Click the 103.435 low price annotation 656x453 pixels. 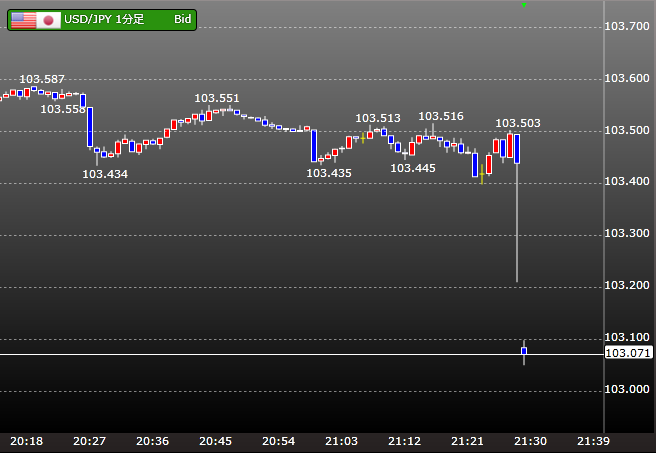pyautogui.click(x=329, y=173)
